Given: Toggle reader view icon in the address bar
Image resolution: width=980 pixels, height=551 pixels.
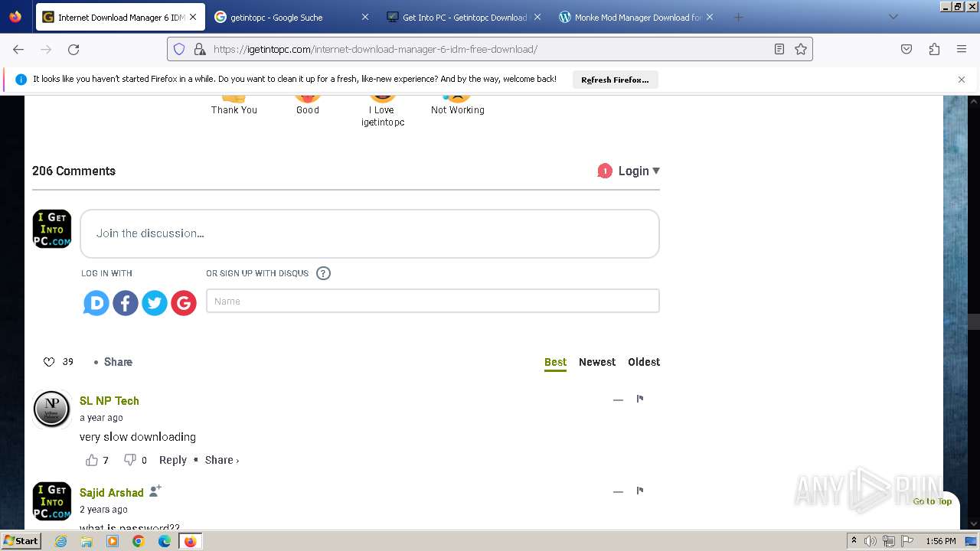Looking at the screenshot, I should point(779,49).
